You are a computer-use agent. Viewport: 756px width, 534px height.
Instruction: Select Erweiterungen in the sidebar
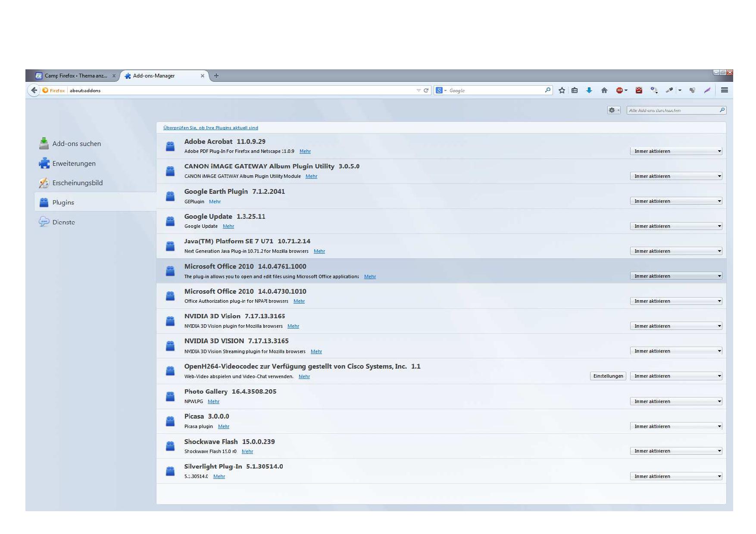tap(74, 164)
